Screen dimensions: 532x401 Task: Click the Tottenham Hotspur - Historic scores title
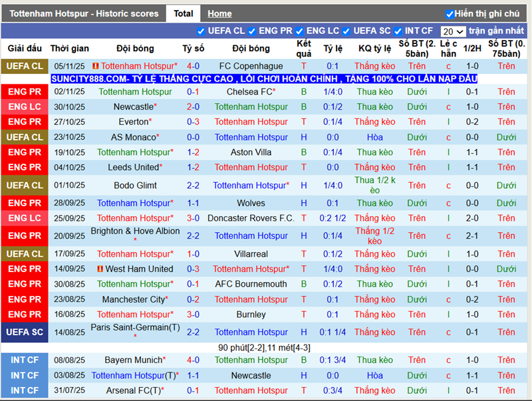tap(84, 13)
